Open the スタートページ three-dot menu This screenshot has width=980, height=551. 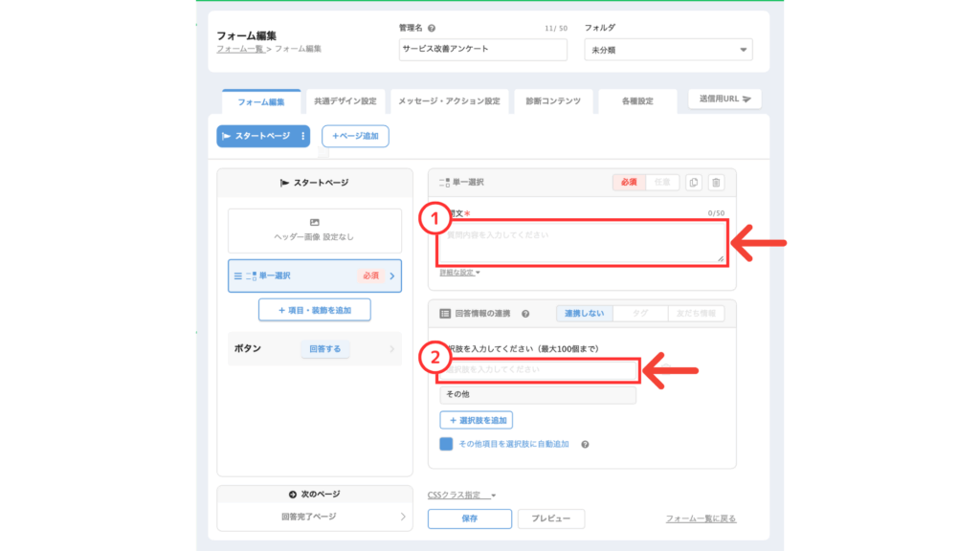303,137
